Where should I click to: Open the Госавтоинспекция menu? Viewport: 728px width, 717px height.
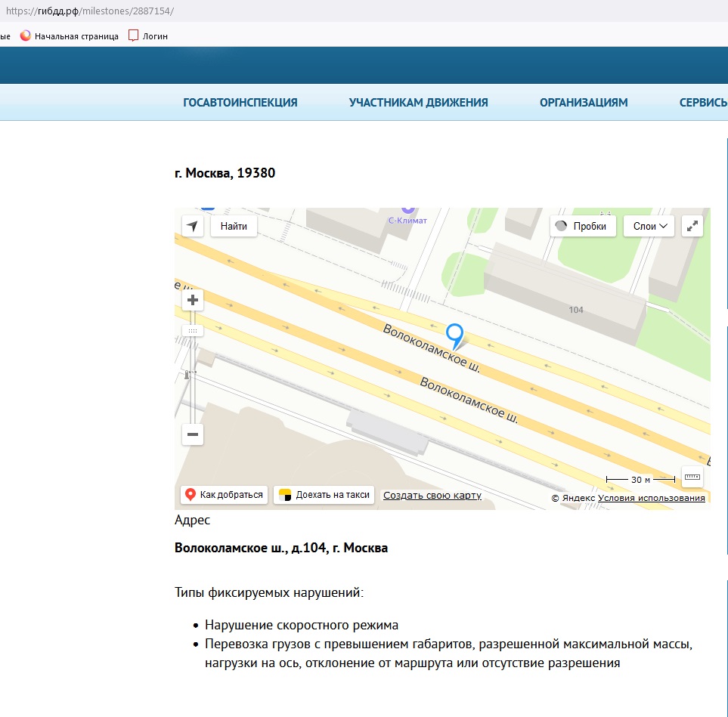click(x=240, y=103)
